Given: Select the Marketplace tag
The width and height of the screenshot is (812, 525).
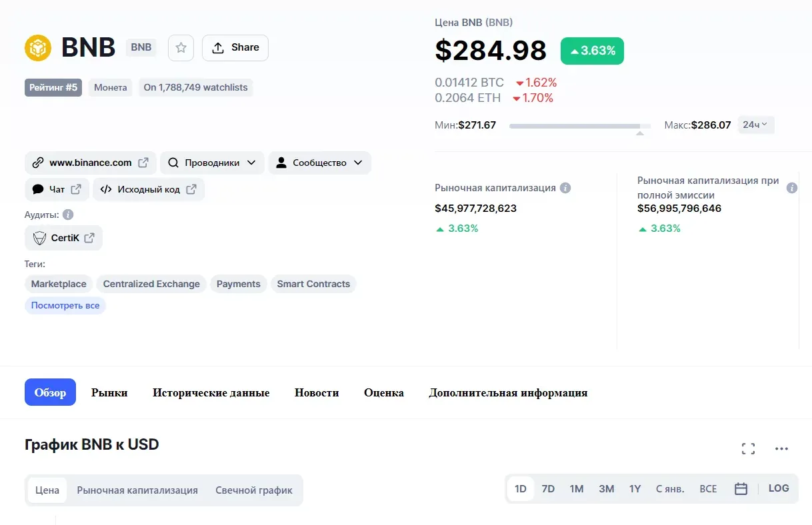Looking at the screenshot, I should pyautogui.click(x=59, y=284).
